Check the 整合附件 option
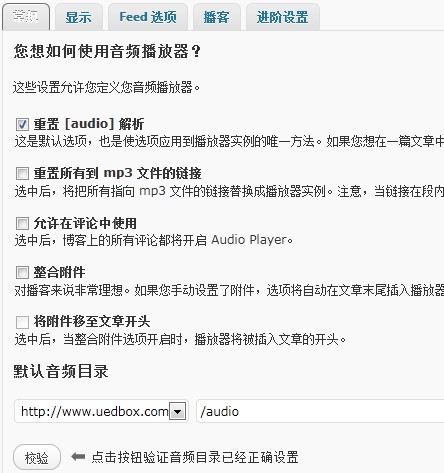 pyautogui.click(x=22, y=272)
